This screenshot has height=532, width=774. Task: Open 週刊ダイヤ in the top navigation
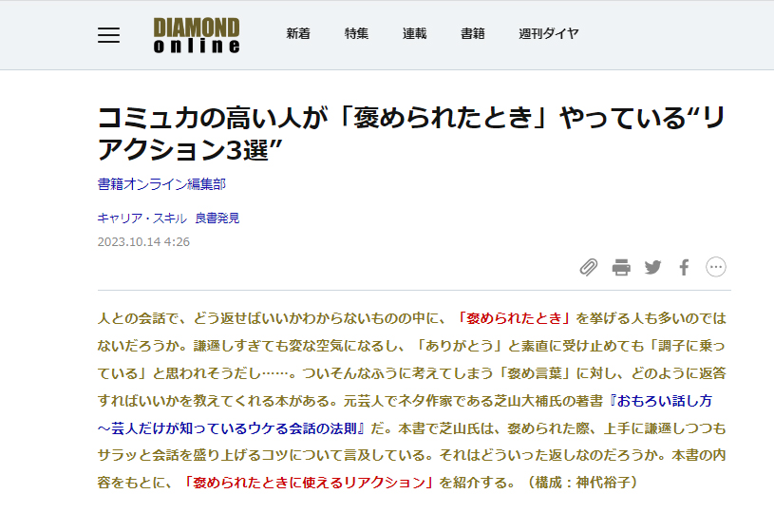click(x=548, y=34)
